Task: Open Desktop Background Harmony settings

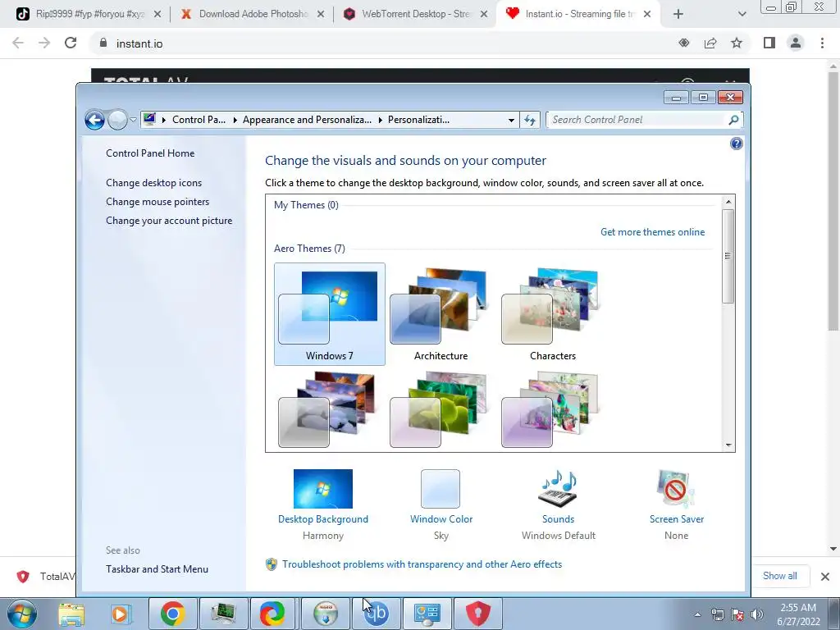Action: [323, 504]
